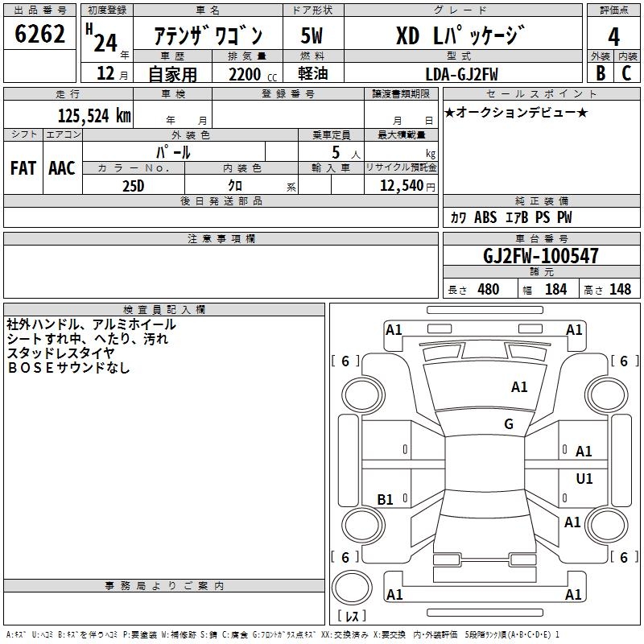Click fuel type 軽油

(x=313, y=73)
